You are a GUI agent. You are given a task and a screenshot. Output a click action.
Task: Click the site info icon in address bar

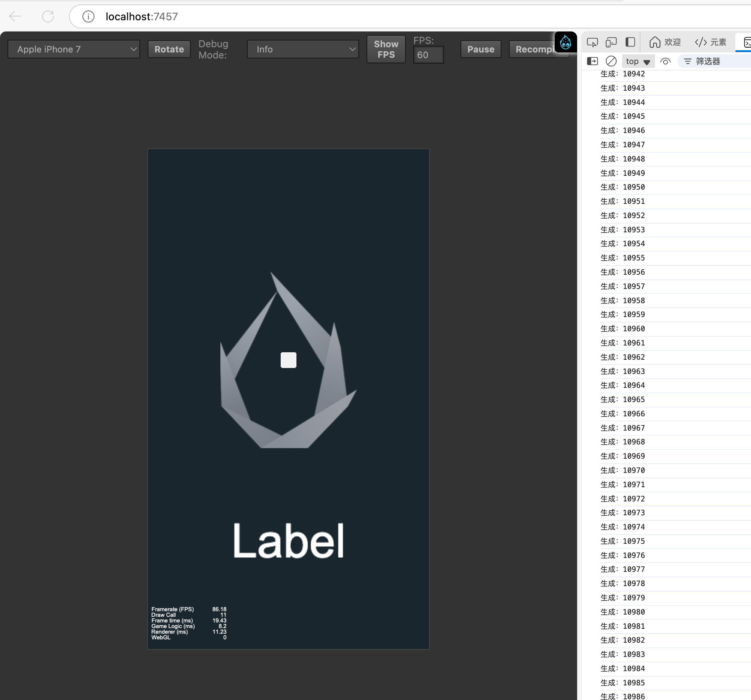pos(88,16)
